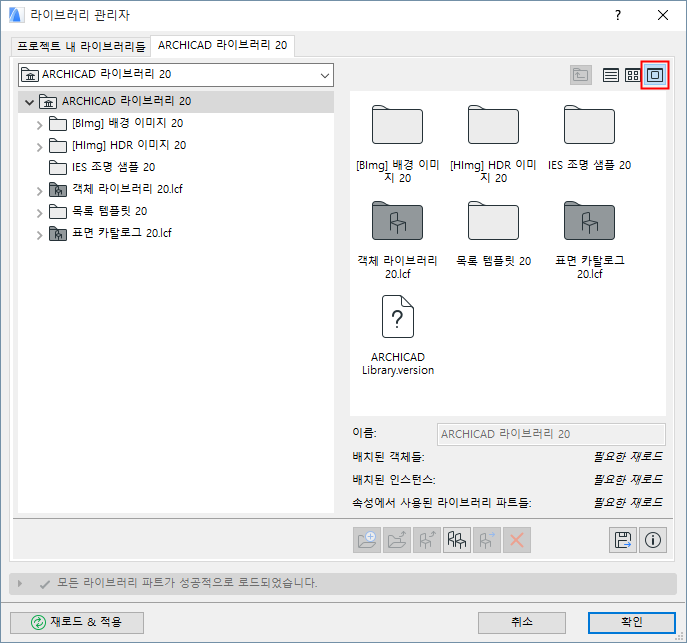Expand 객체 라이브러리 20.lcf tree node
The height and width of the screenshot is (643, 687).
pos(39,191)
